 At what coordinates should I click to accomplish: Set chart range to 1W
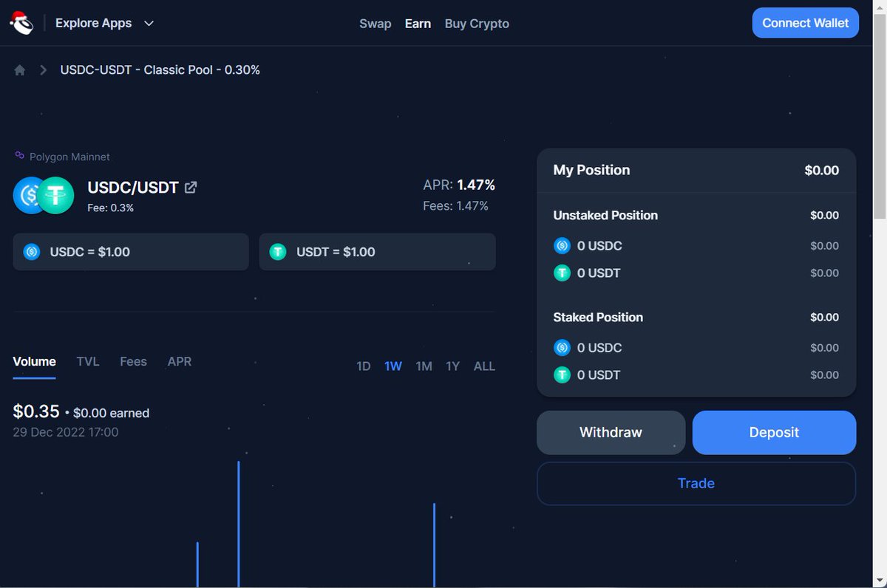click(393, 366)
